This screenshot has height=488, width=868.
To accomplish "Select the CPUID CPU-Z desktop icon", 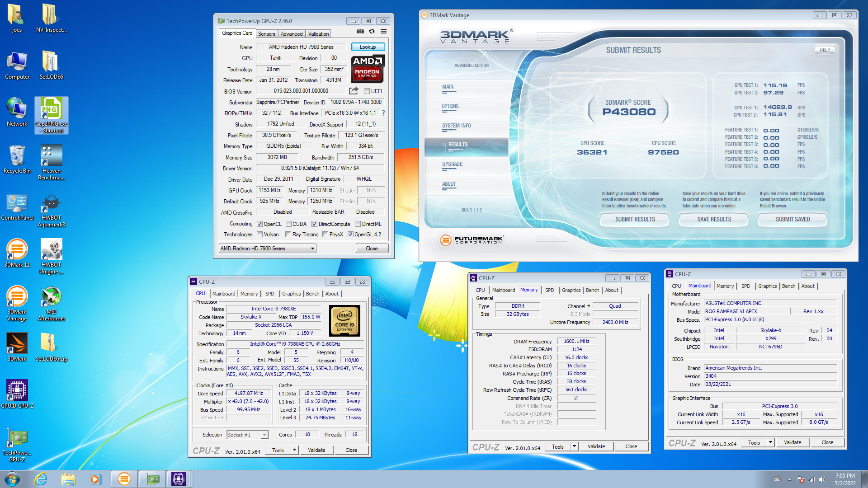I will pyautogui.click(x=17, y=394).
